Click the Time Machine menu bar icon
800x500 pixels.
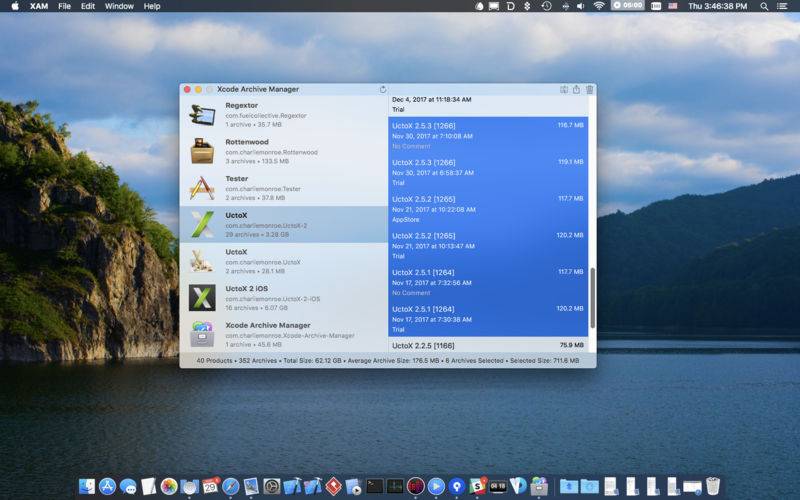click(x=546, y=6)
